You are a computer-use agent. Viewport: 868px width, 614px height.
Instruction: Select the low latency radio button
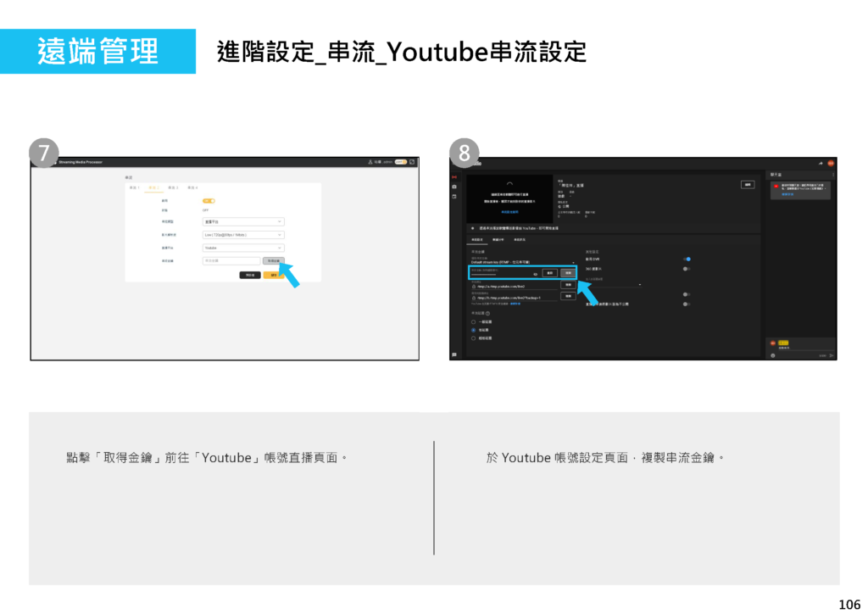[x=473, y=330]
